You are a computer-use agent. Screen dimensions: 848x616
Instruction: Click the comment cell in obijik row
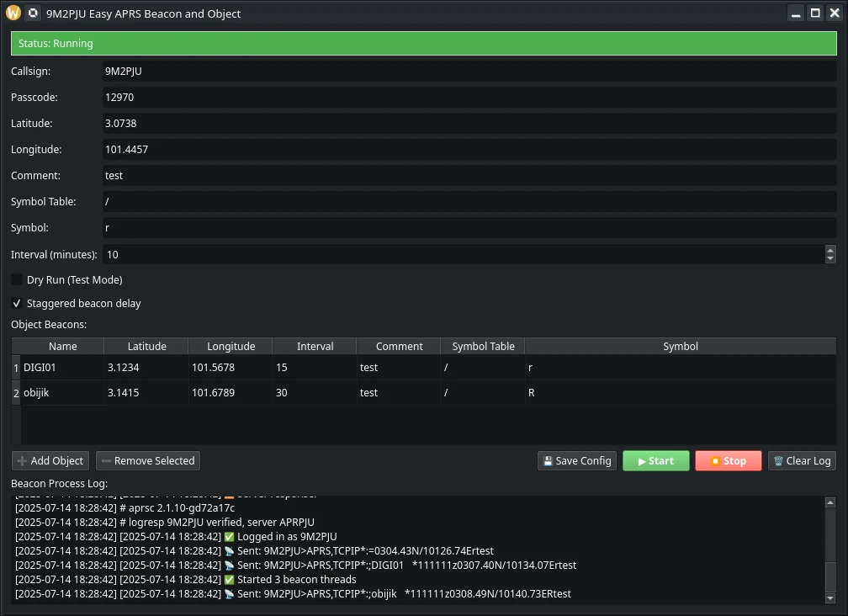pos(399,393)
